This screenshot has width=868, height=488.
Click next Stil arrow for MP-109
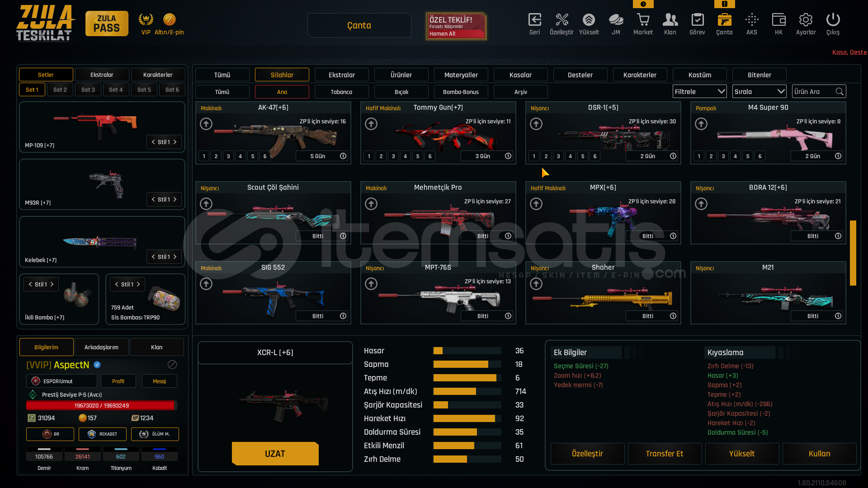pyautogui.click(x=175, y=142)
